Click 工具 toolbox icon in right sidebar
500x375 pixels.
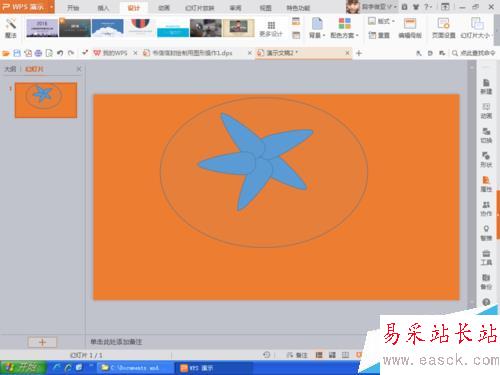[486, 257]
